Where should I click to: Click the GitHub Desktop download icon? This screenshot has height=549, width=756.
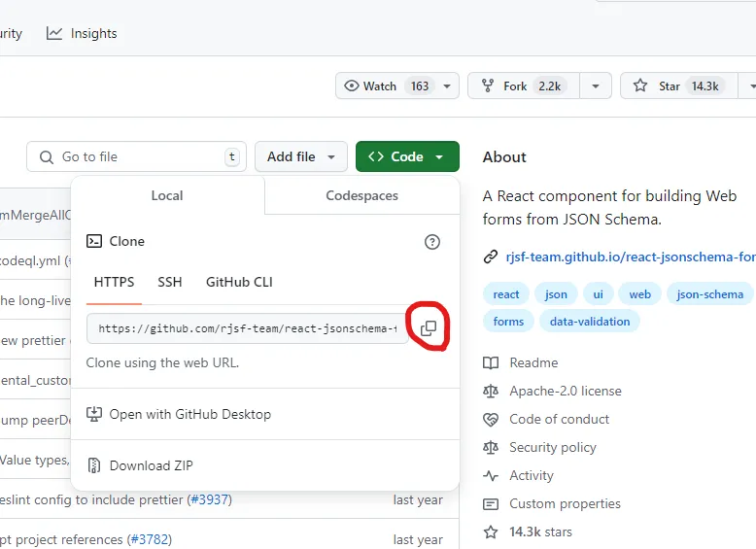(94, 414)
